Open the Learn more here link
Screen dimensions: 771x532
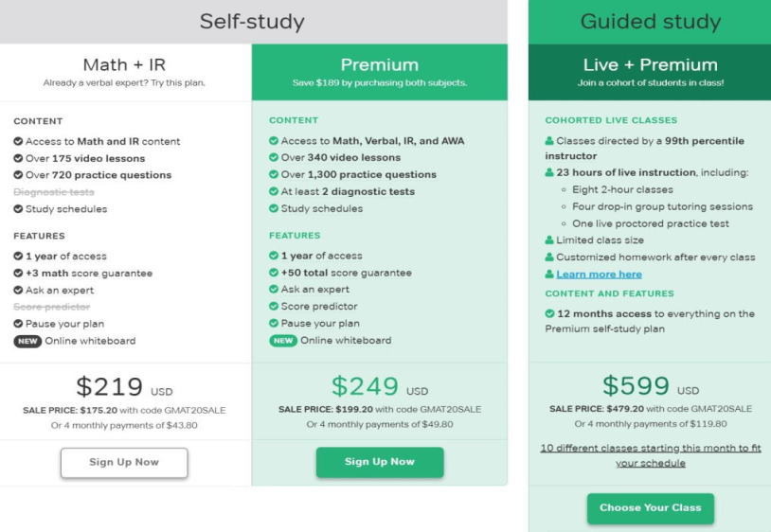click(599, 275)
